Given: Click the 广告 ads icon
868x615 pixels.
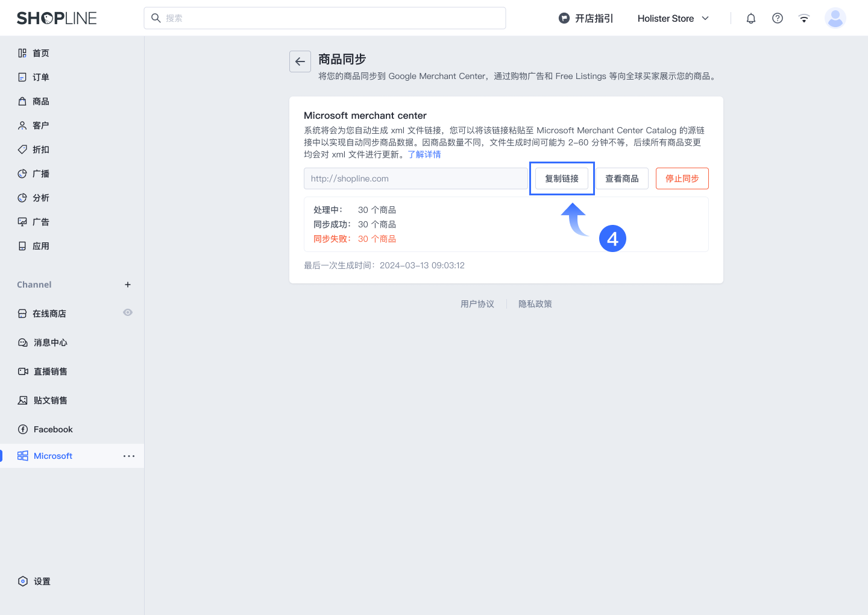Looking at the screenshot, I should (x=22, y=222).
